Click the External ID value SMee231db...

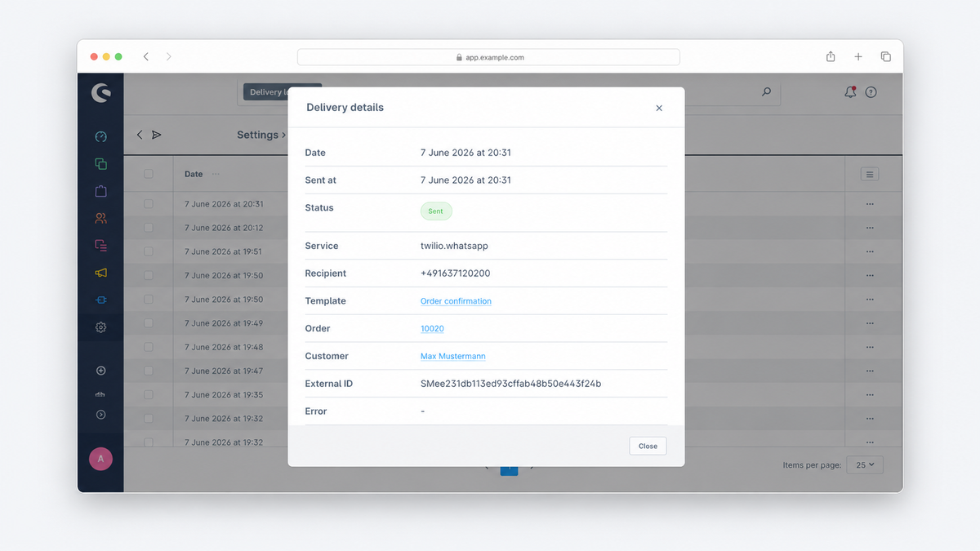click(x=510, y=384)
